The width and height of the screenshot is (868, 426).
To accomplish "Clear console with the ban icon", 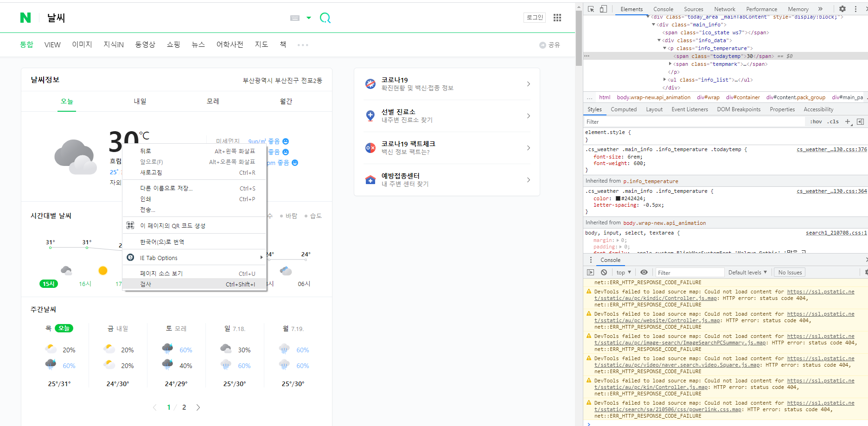I will point(604,273).
